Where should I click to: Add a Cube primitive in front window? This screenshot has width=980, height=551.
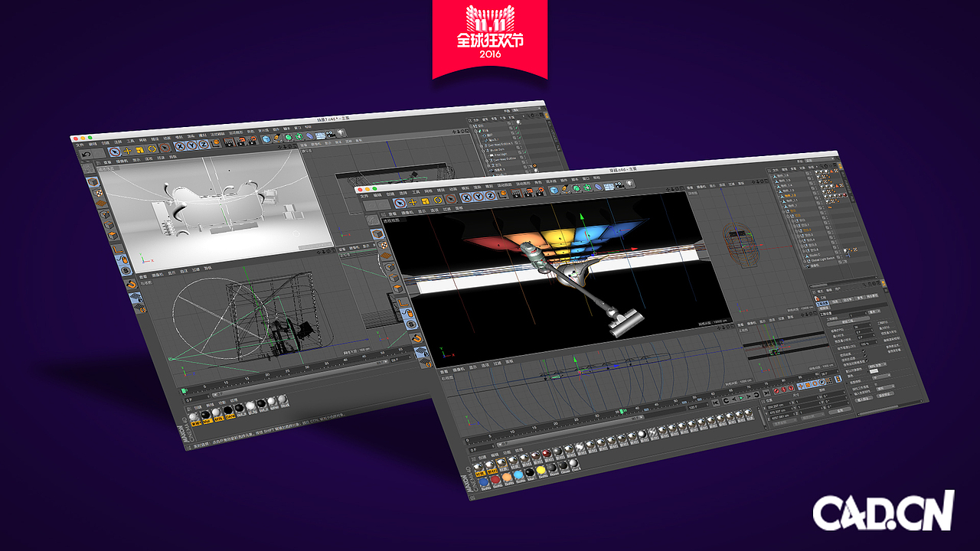click(x=554, y=190)
